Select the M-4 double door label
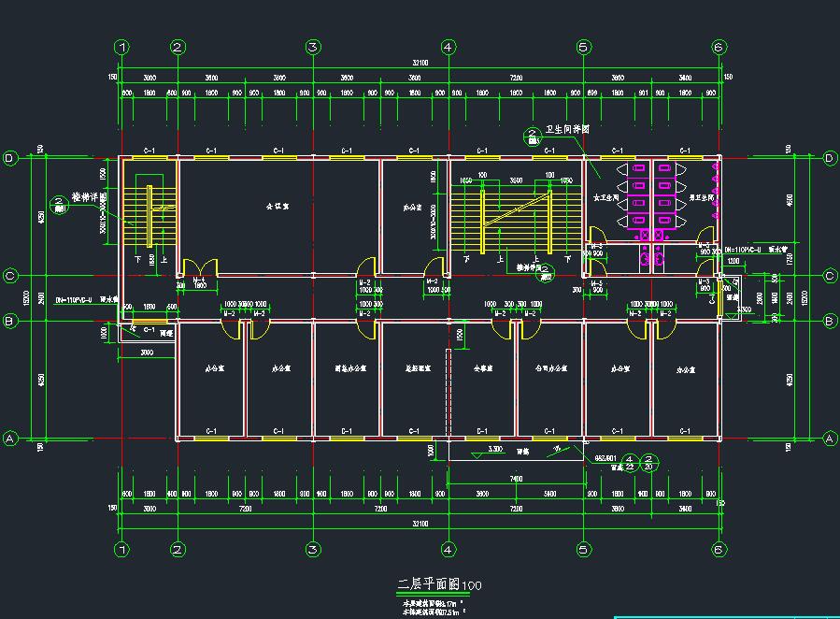Screen dimensions: 840x619 click(199, 280)
